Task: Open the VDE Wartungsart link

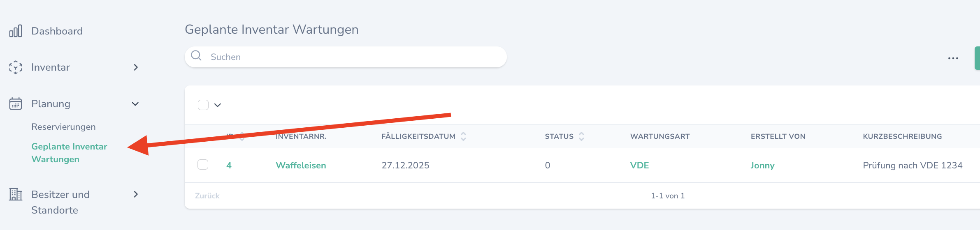Action: pyautogui.click(x=639, y=166)
